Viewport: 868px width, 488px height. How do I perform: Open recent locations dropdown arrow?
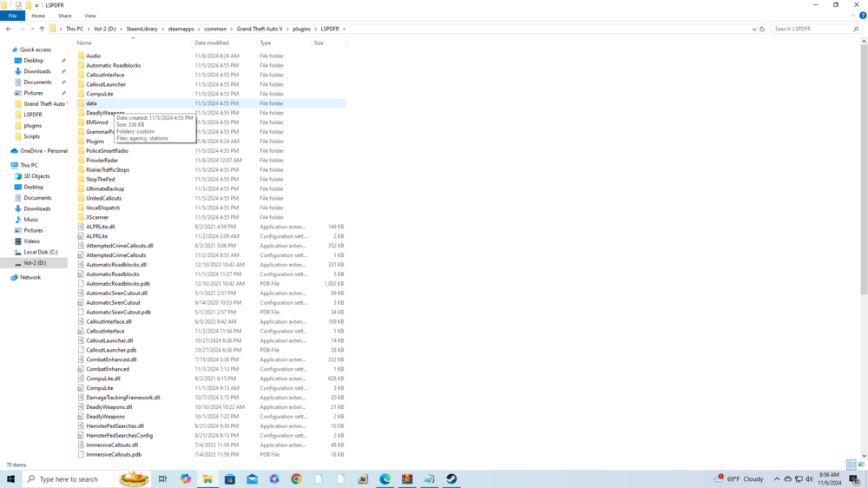tap(32, 29)
